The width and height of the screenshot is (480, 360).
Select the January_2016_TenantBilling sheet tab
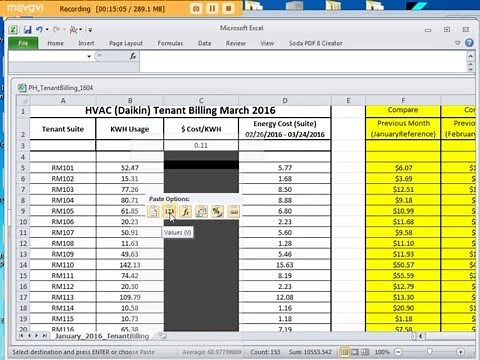click(x=102, y=336)
